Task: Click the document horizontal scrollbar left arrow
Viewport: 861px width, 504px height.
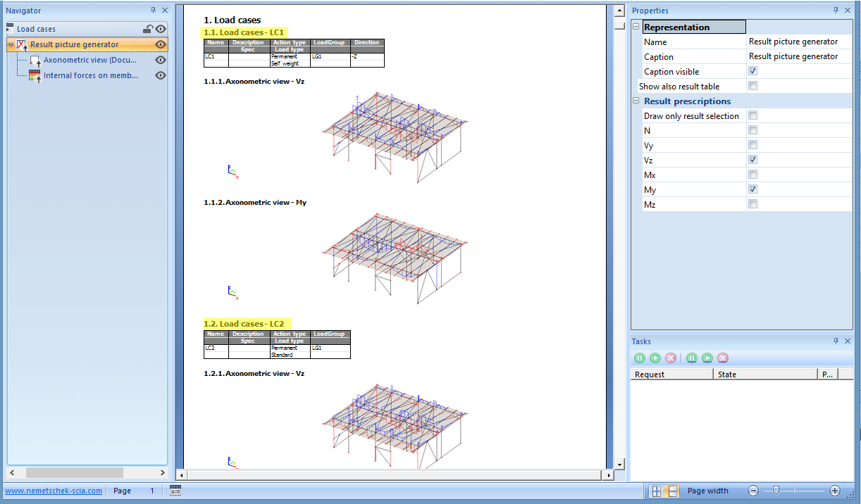Action: click(180, 476)
